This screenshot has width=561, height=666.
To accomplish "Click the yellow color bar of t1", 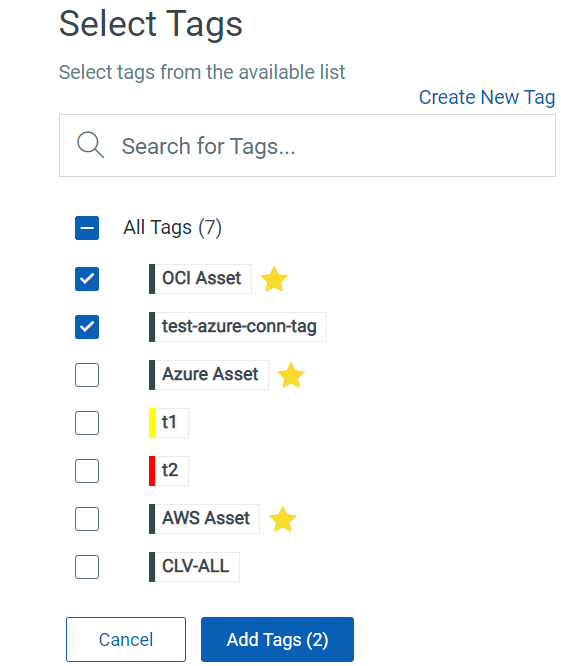I will tap(152, 423).
